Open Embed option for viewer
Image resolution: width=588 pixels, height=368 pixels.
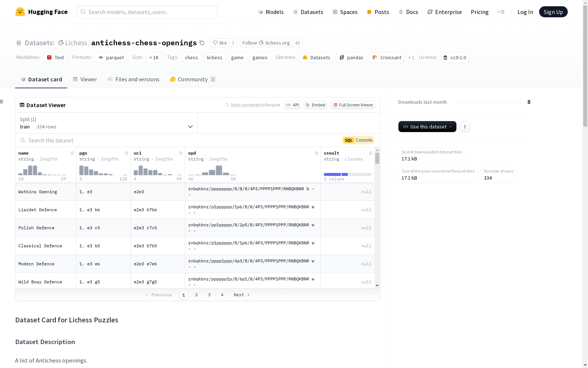tap(315, 105)
